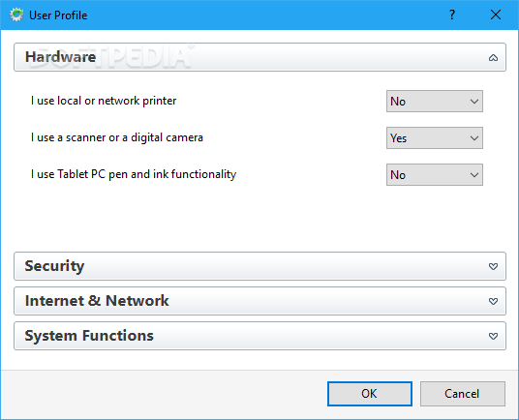The width and height of the screenshot is (519, 420).
Task: Expand the Security section arrow
Action: click(x=493, y=266)
